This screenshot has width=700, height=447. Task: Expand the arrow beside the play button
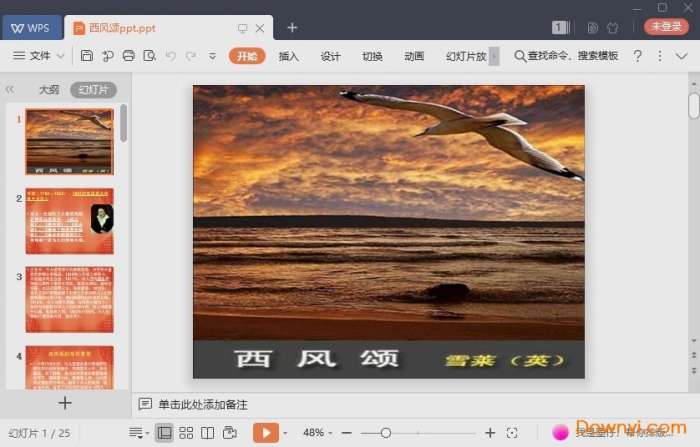click(x=285, y=433)
